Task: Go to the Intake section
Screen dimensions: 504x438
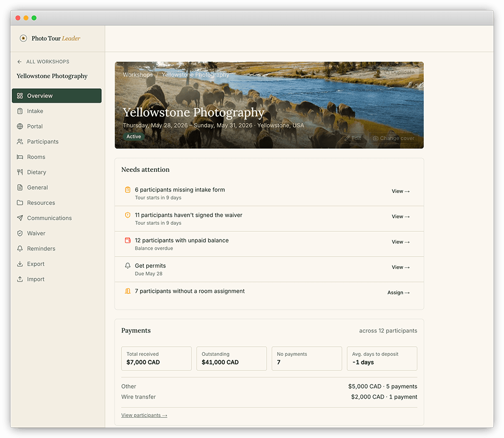Action: (56, 111)
